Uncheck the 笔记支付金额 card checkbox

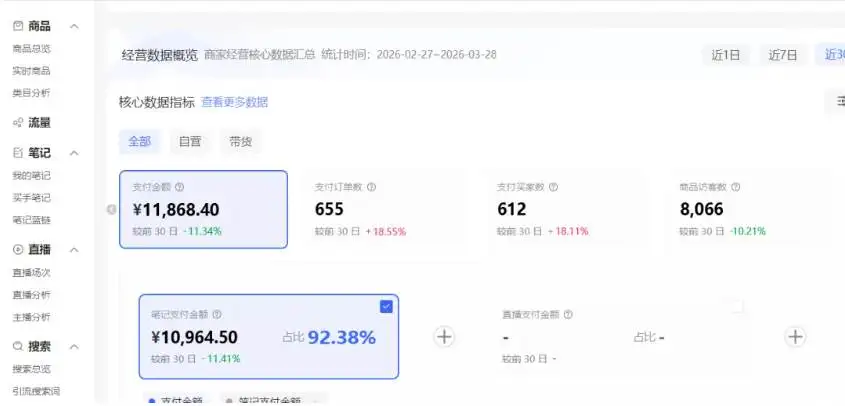386,307
